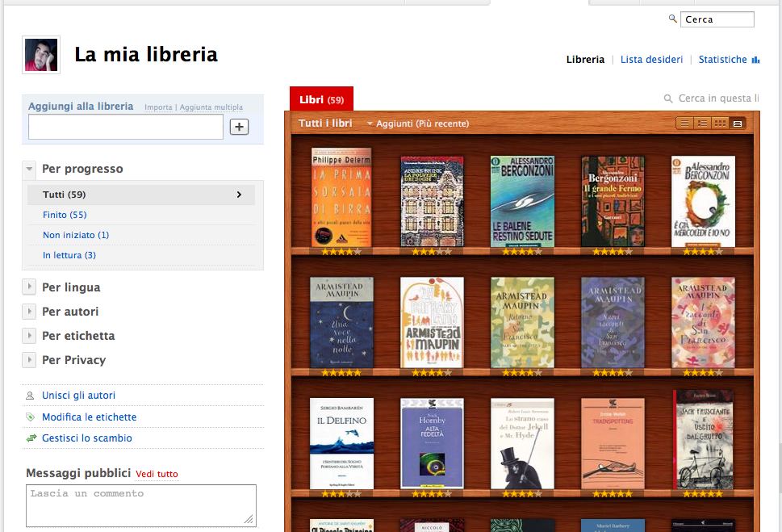Open the Lista desideri tab
Screen dimensions: 782x532
[651, 60]
